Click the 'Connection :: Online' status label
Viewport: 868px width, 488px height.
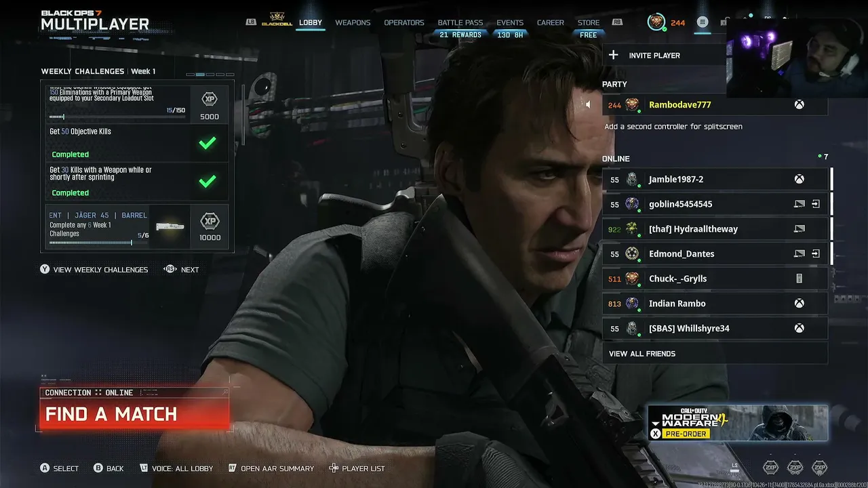(89, 392)
